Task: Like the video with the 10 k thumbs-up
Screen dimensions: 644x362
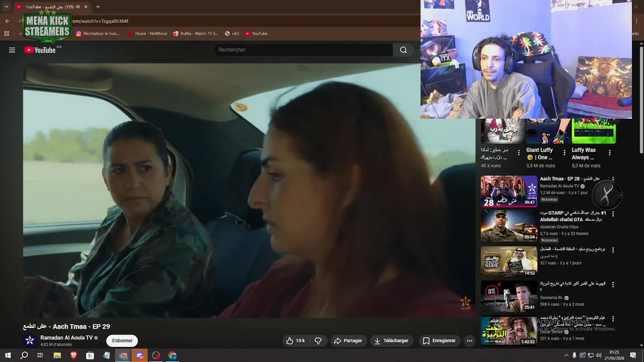Action: pos(295,340)
